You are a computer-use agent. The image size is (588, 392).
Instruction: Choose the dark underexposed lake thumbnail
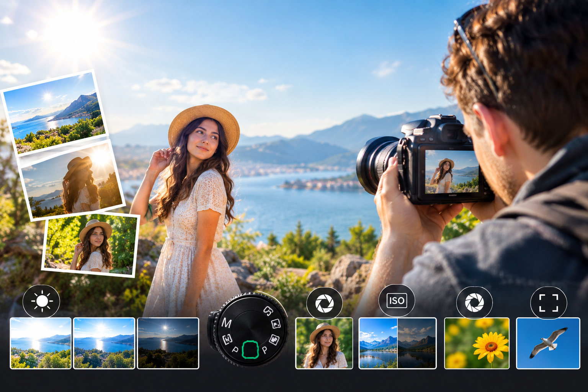(x=168, y=343)
